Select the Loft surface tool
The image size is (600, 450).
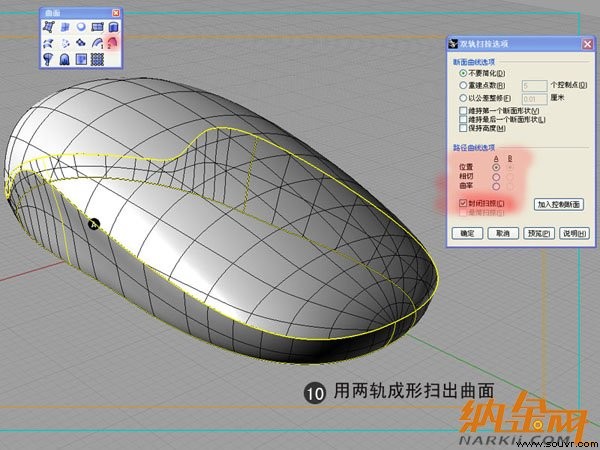click(49, 43)
